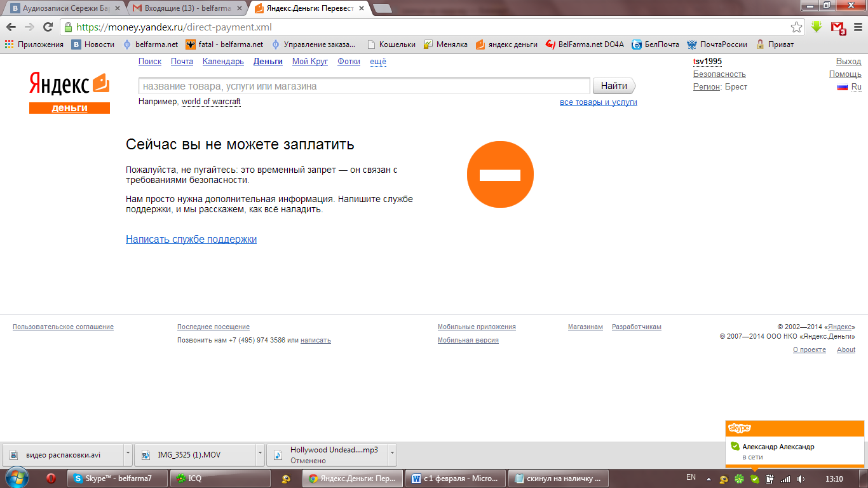The image size is (868, 488).
Task: Open a new browser tab
Action: [383, 9]
